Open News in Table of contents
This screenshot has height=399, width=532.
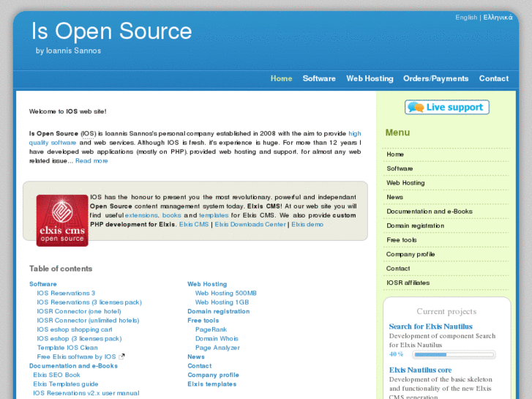point(196,357)
